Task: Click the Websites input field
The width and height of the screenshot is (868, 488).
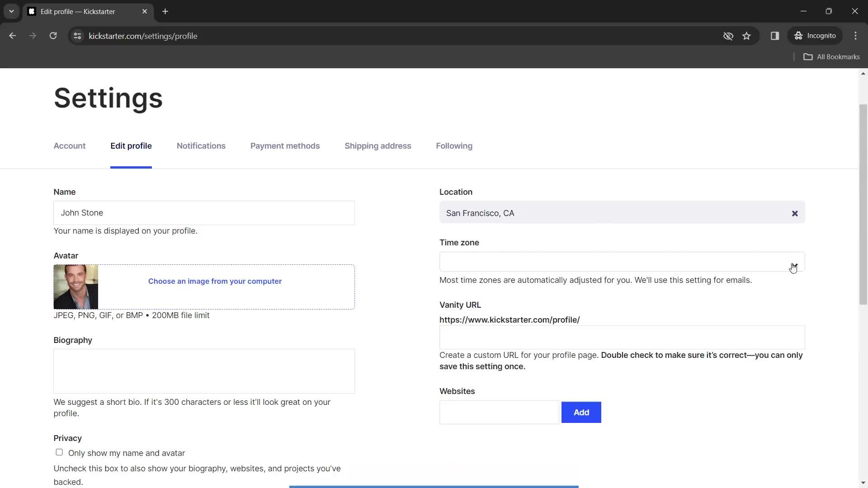Action: point(499,412)
